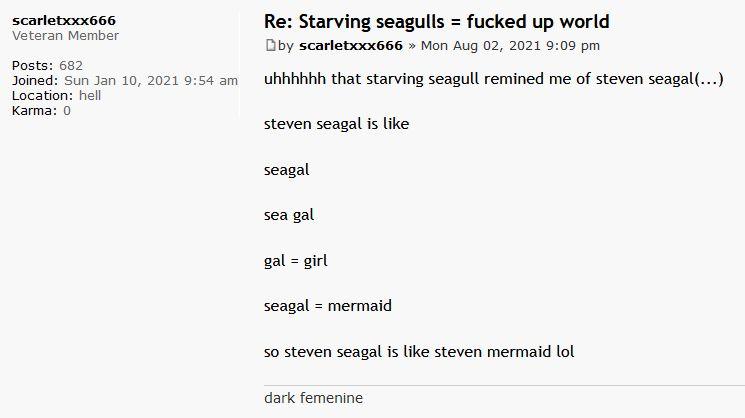
Task: Open post title 'Re: Starving seagulls'
Action: click(436, 21)
